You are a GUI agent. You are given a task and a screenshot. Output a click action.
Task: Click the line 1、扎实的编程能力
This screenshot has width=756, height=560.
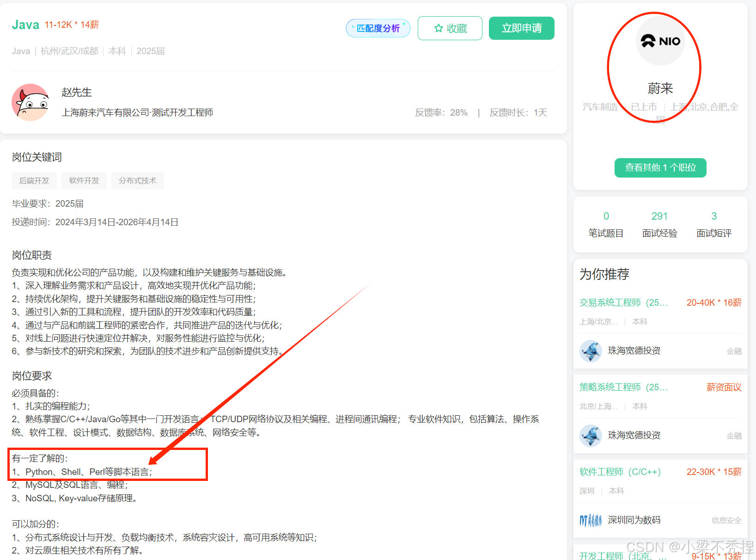point(51,406)
